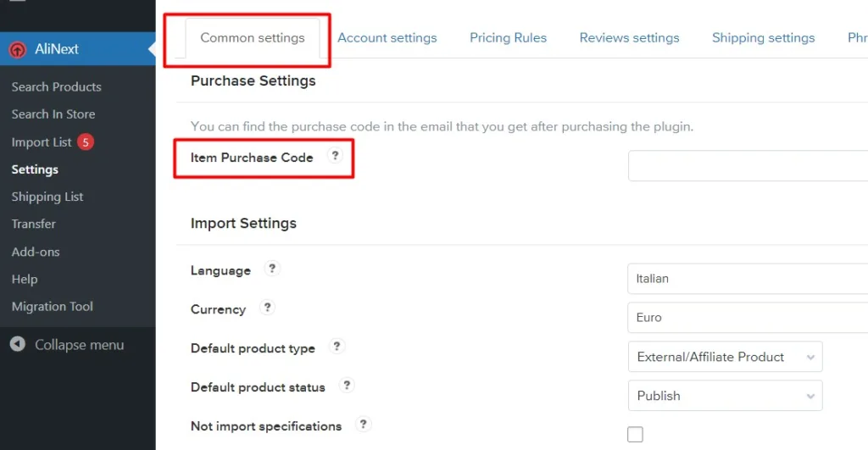Click the Import List count badge

tap(85, 142)
